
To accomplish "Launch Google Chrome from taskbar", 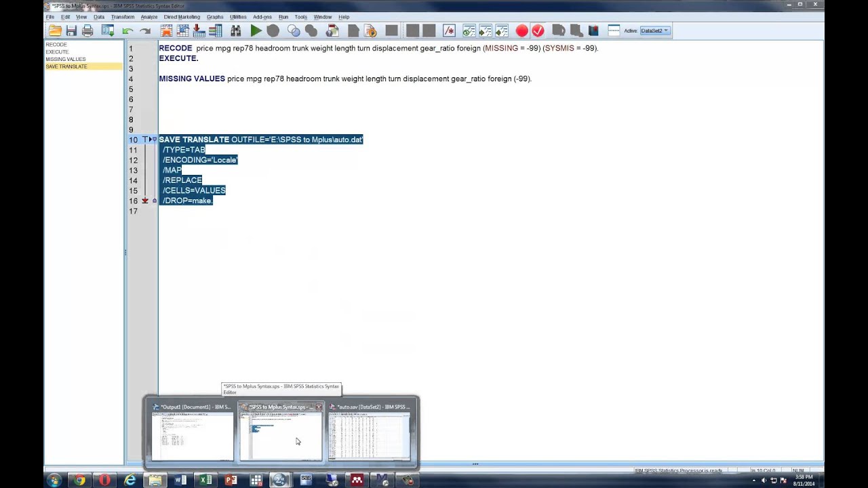I will tap(79, 480).
